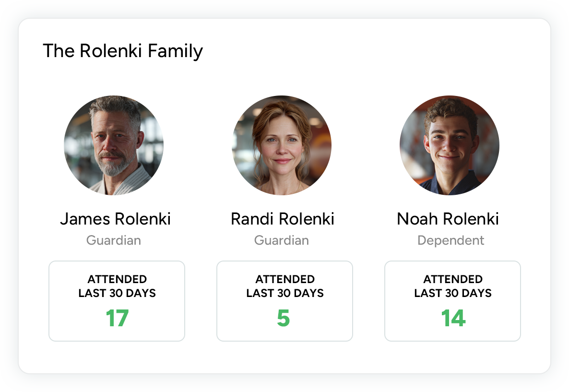Select Noah Rolenki's avatar image

click(450, 145)
